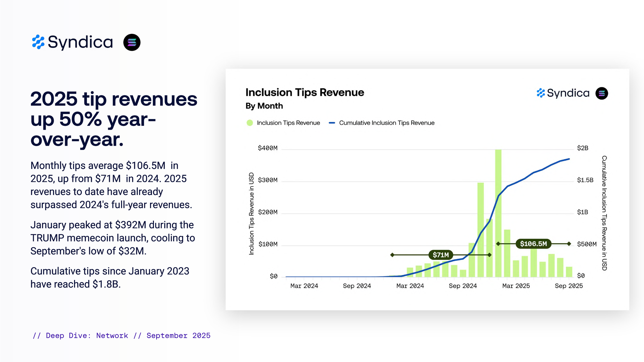The width and height of the screenshot is (644, 362).
Task: Click the $400M left axis label
Action: (268, 148)
